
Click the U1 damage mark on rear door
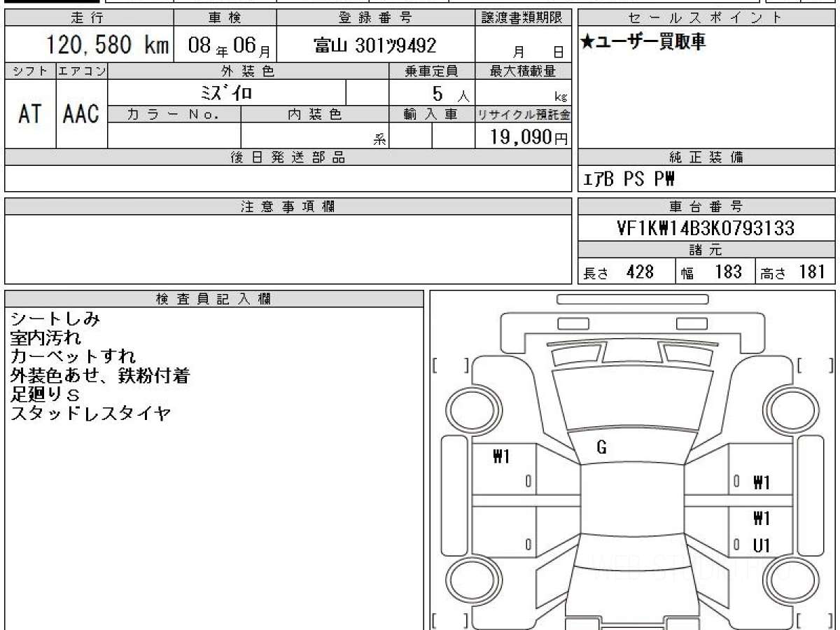(x=762, y=545)
